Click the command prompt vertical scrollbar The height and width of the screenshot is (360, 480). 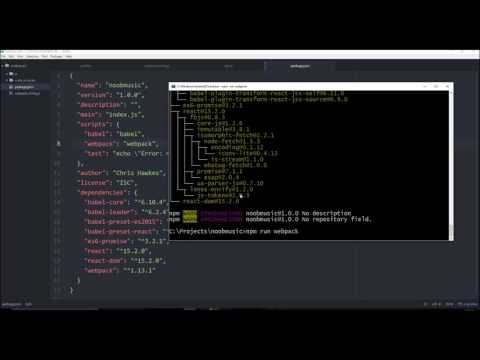[x=451, y=165]
